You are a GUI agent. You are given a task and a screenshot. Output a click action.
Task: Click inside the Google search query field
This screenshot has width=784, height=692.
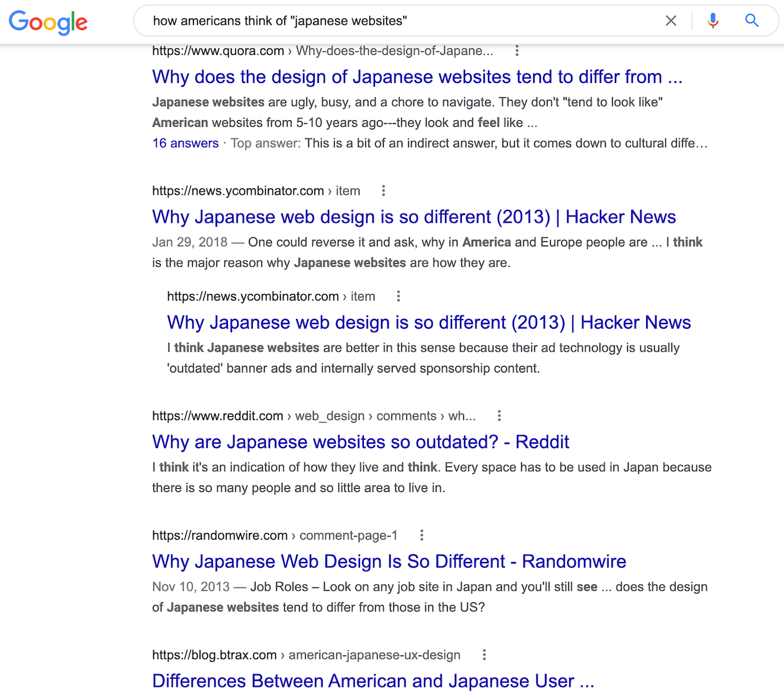[x=392, y=21]
